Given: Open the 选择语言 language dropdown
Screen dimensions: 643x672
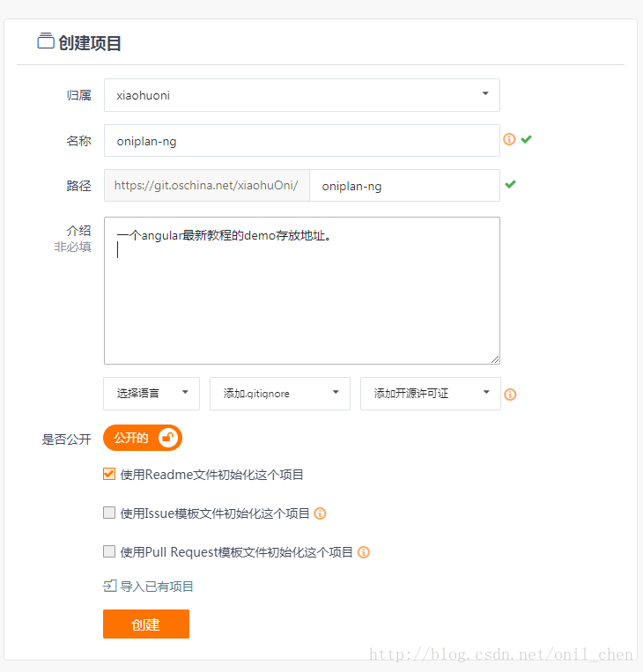Looking at the screenshot, I should [152, 394].
